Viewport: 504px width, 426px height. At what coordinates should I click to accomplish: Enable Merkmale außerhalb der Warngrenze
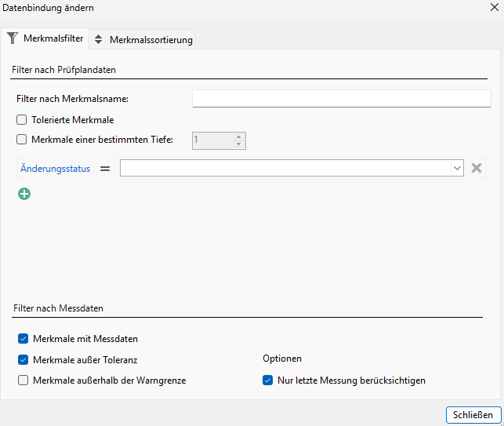click(x=24, y=380)
